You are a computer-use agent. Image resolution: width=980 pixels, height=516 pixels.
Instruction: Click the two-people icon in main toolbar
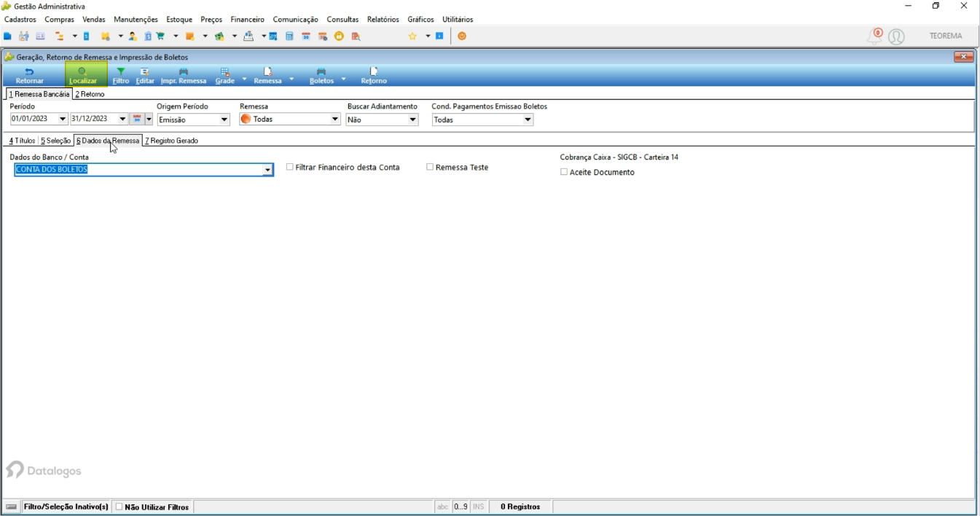click(x=24, y=36)
